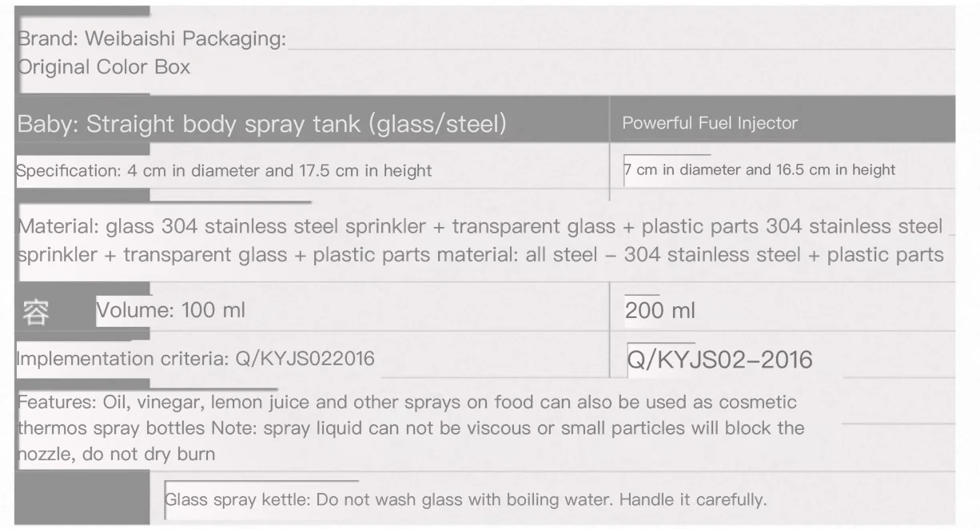
Task: Click the 200 ml volume cell
Action: click(660, 311)
